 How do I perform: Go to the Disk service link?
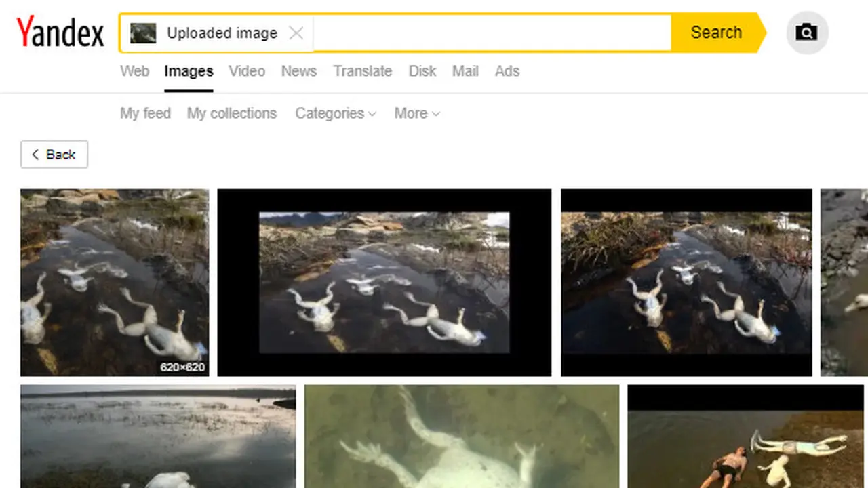coord(422,71)
